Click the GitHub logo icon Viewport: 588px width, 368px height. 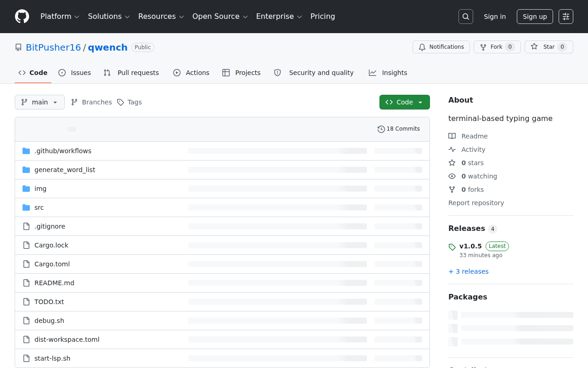click(x=22, y=17)
